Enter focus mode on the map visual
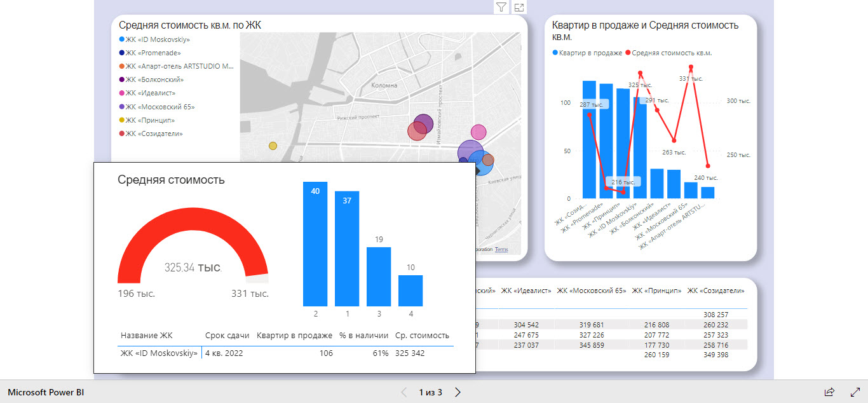 pos(520,7)
